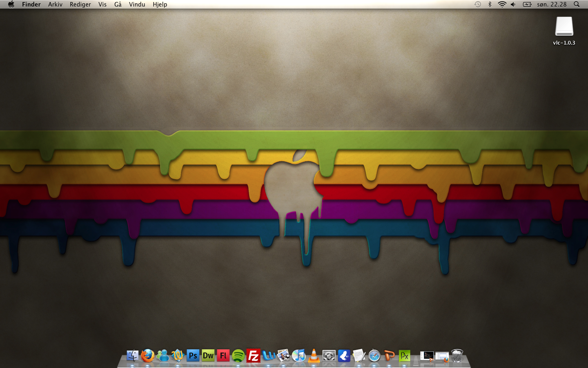588x368 pixels.
Task: Click the Bluetooth menu bar icon
Action: [x=490, y=4]
